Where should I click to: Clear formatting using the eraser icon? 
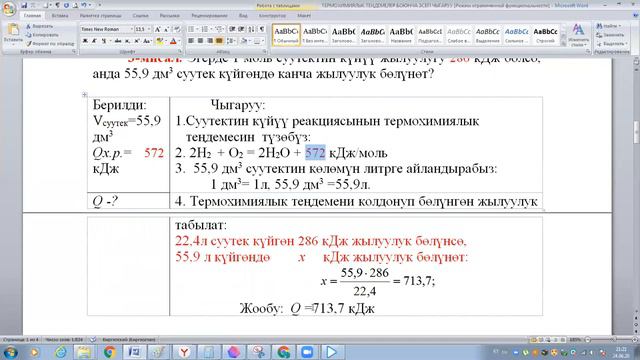coord(178,29)
